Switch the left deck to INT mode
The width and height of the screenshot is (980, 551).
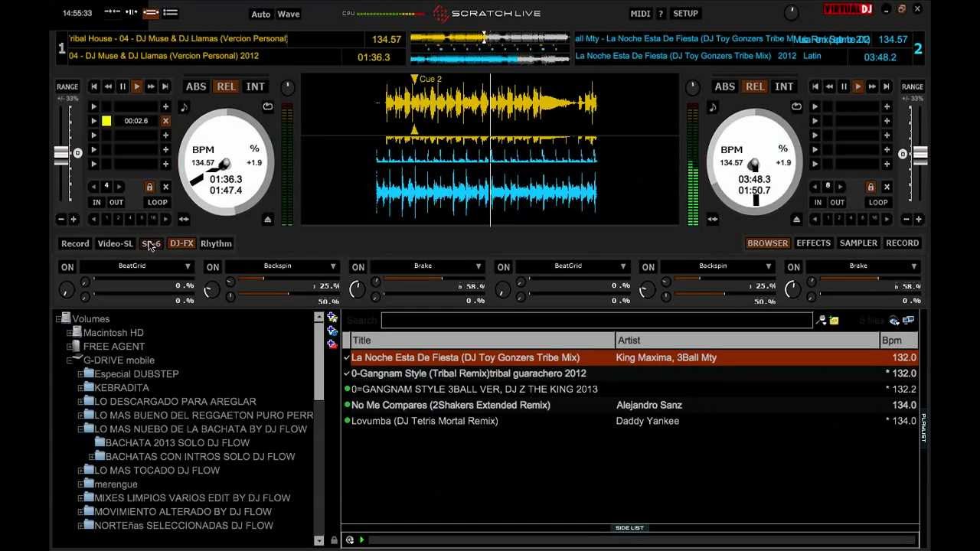click(x=255, y=86)
